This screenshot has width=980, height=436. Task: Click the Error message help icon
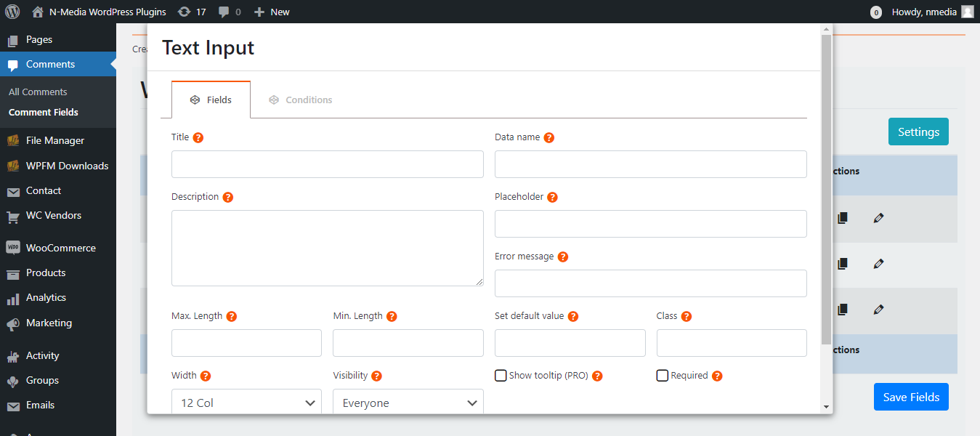pyautogui.click(x=563, y=257)
